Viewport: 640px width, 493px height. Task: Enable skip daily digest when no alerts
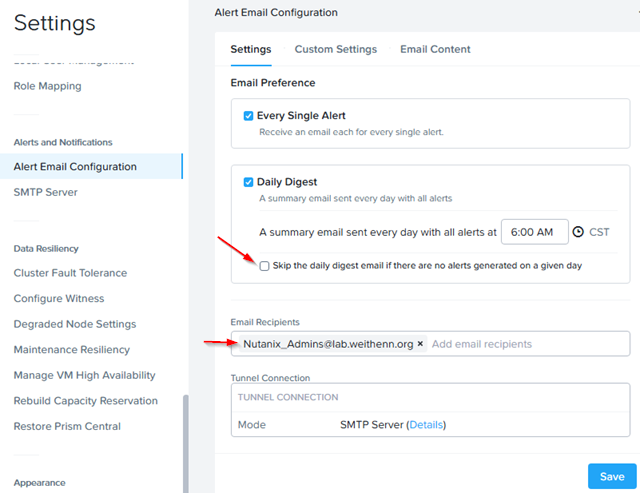264,266
